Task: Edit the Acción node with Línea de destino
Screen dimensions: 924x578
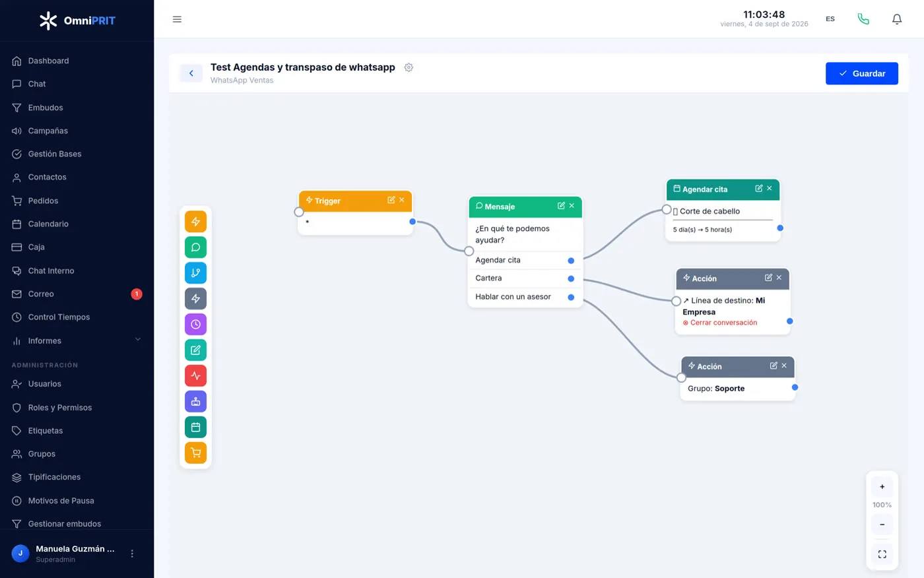Action: point(768,278)
